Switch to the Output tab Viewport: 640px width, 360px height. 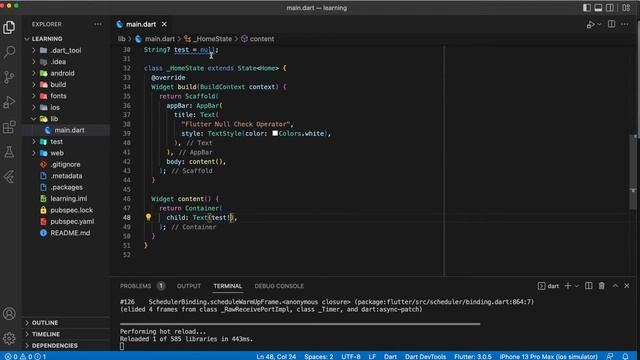189,286
